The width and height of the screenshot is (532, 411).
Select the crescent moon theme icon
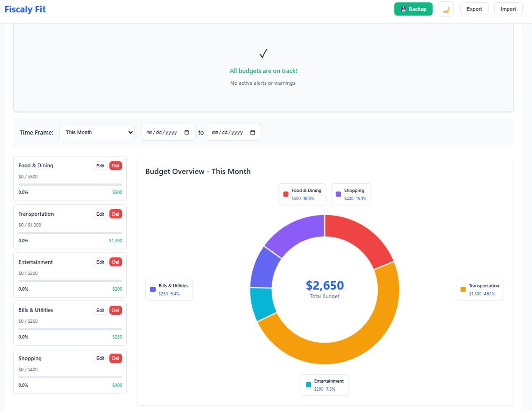pos(446,9)
